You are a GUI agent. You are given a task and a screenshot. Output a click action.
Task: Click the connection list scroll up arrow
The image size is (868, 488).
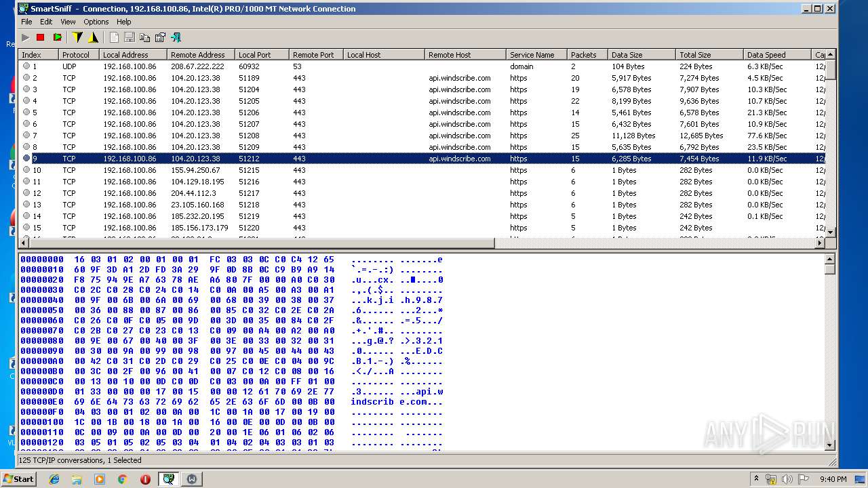tap(831, 55)
